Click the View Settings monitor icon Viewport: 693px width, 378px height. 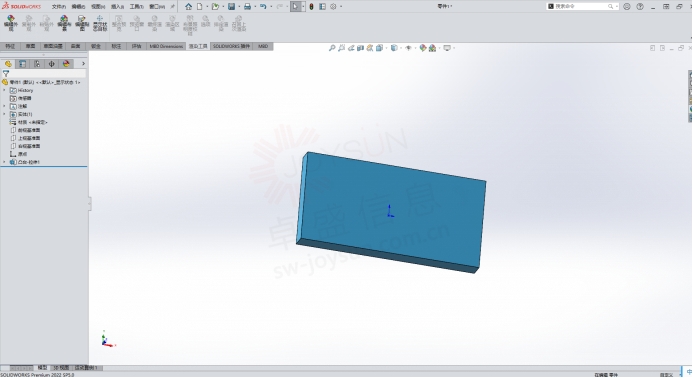(447, 48)
